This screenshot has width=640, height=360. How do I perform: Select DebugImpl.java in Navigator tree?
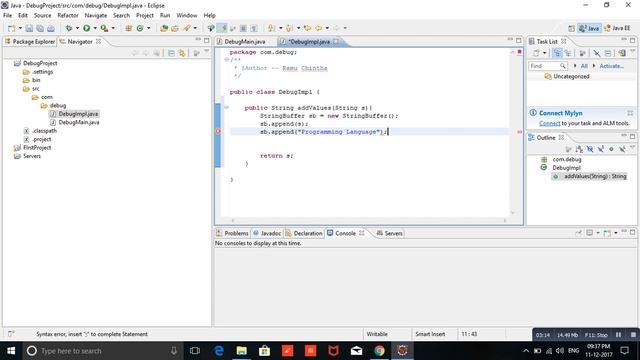[x=78, y=114]
